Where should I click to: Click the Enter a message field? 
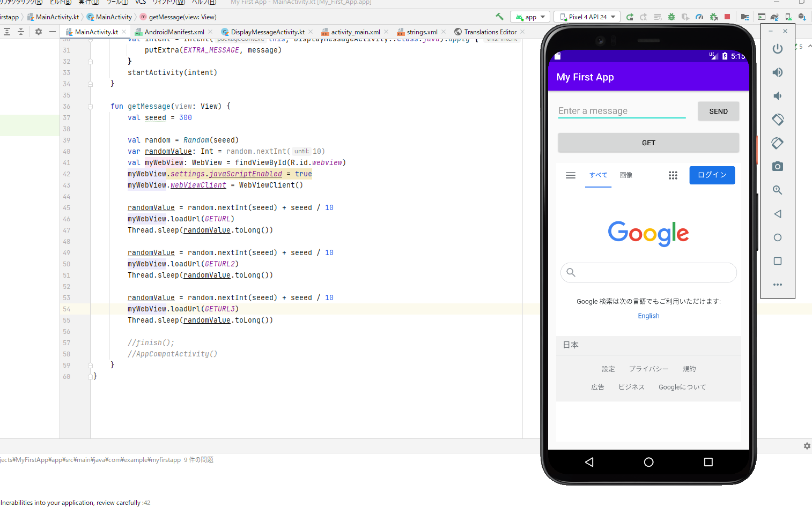(x=622, y=110)
